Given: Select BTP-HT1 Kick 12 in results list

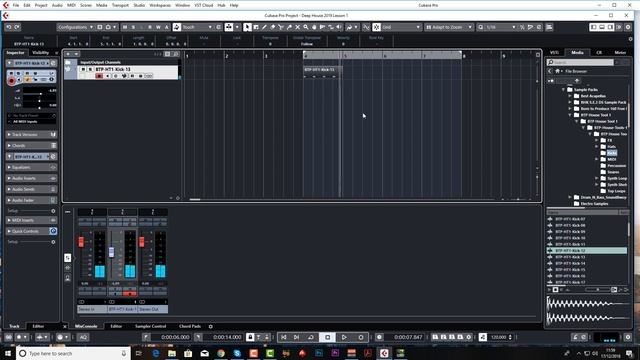Looking at the screenshot, I should pos(587,251).
